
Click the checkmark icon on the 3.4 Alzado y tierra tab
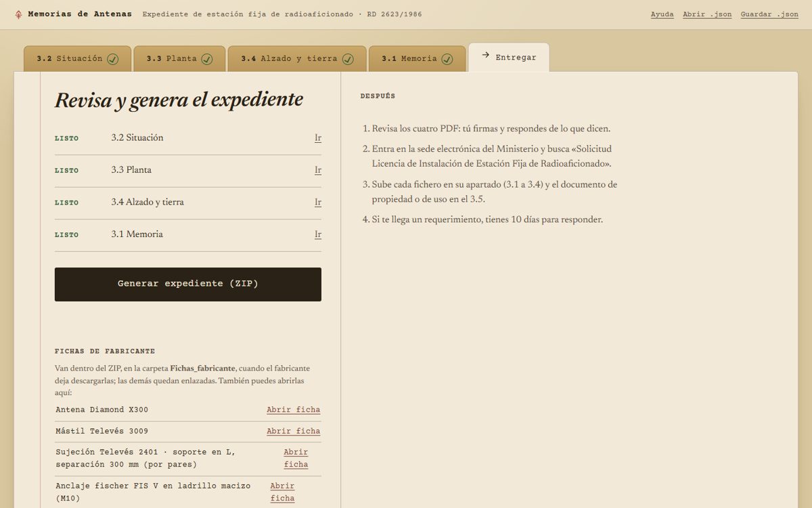347,59
